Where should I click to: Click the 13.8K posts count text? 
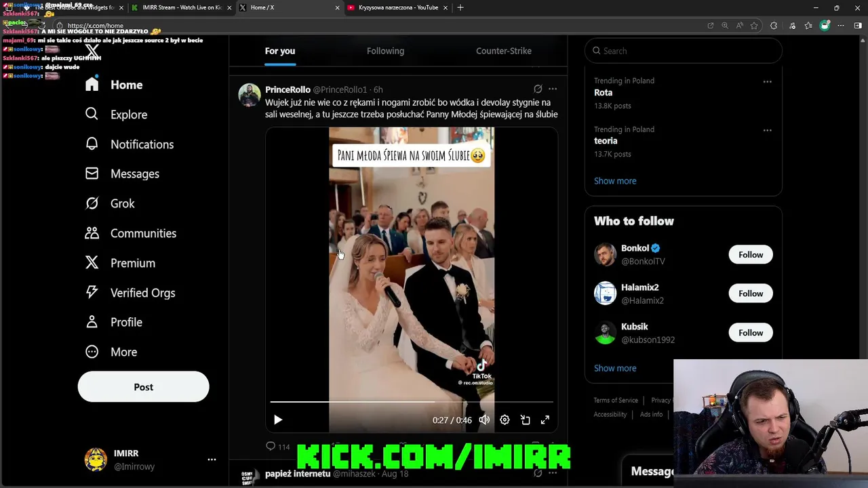coord(612,106)
